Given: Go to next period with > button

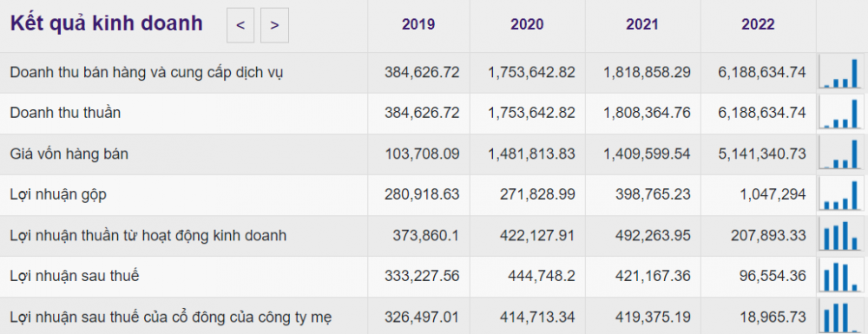Looking at the screenshot, I should coord(274,25).
